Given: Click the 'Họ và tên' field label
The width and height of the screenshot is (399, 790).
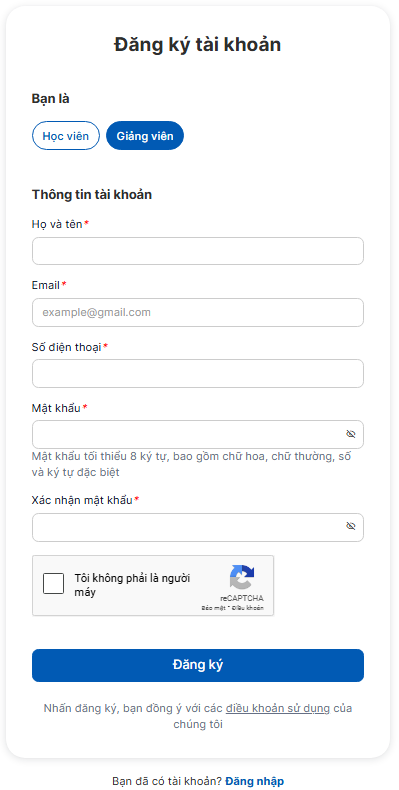Looking at the screenshot, I should [x=57, y=225].
